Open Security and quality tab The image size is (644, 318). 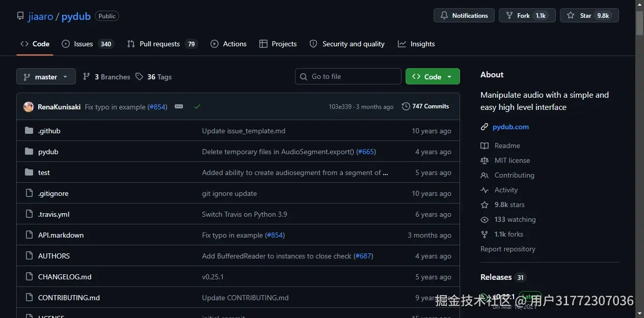(x=347, y=44)
